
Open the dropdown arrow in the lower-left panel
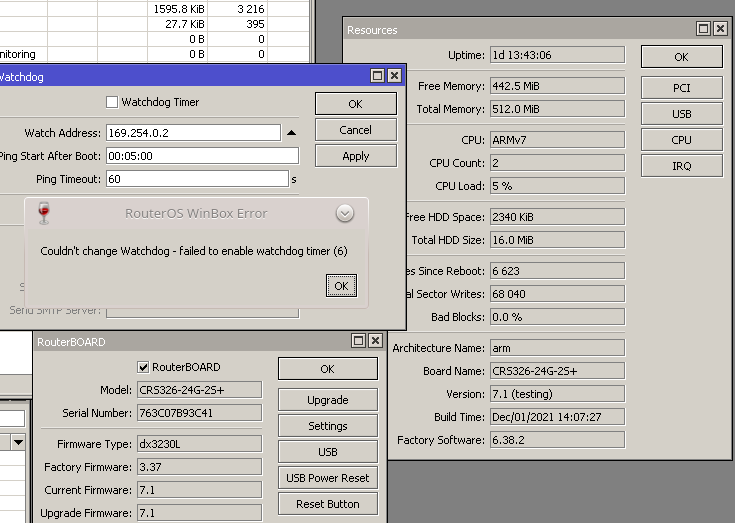[x=18, y=442]
